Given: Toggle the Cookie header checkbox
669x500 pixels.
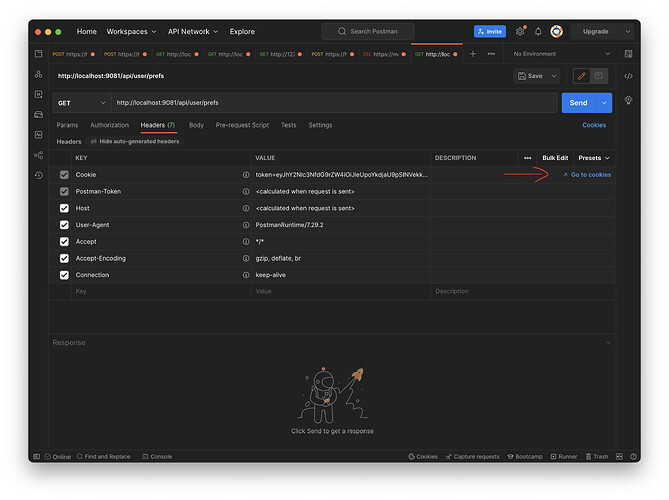Looking at the screenshot, I should tap(64, 175).
